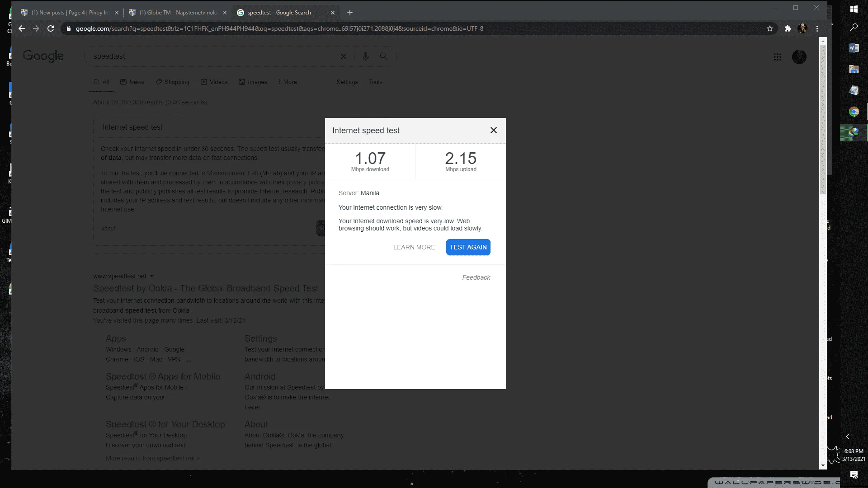Click the magnifier search icon
This screenshot has height=488, width=868.
pyautogui.click(x=383, y=56)
